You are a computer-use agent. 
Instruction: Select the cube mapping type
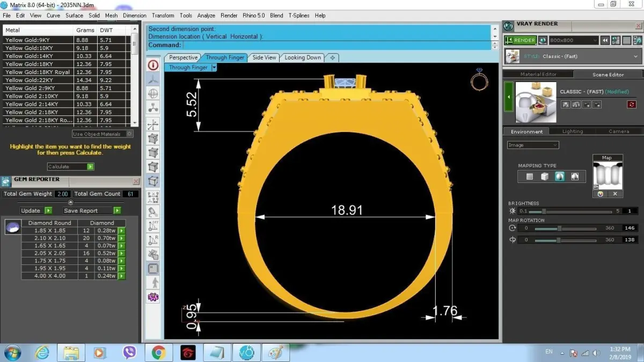tap(545, 176)
